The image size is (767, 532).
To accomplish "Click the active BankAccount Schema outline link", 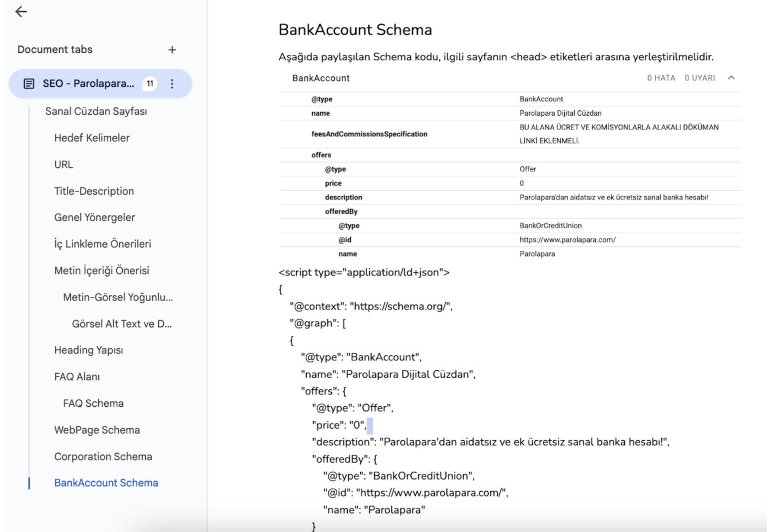I will [x=106, y=483].
